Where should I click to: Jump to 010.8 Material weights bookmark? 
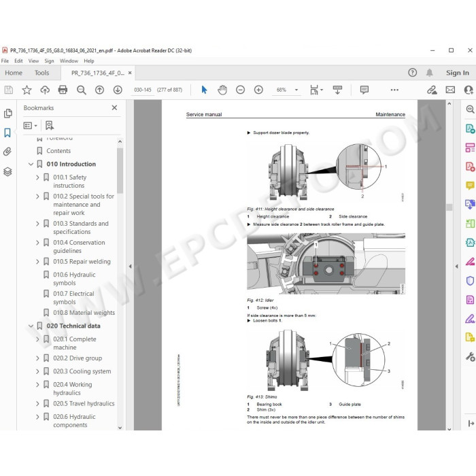pyautogui.click(x=84, y=313)
